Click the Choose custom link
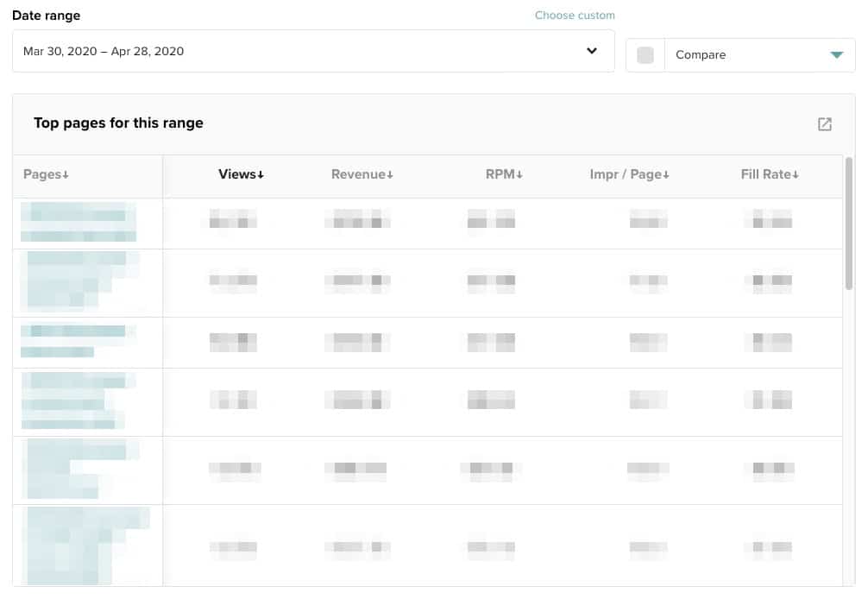Screen dimensions: 868x599 click(x=575, y=15)
